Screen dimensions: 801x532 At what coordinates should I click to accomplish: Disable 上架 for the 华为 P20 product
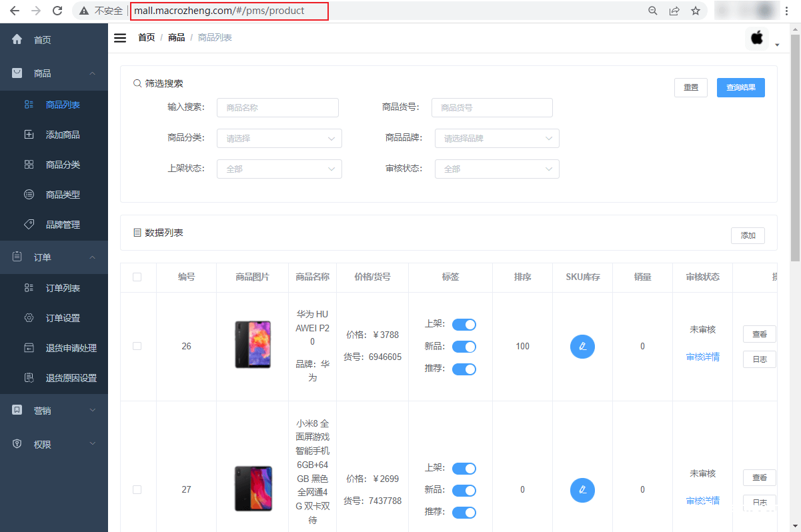pyautogui.click(x=464, y=324)
